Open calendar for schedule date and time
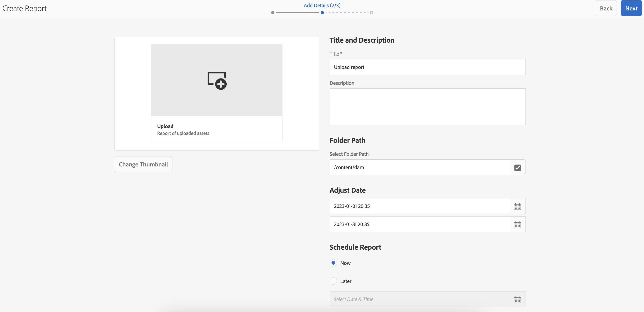644x312 pixels. point(517,300)
